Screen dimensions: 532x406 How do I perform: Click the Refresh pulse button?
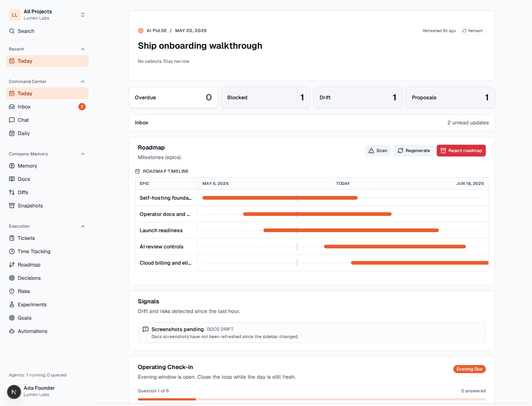pos(472,31)
